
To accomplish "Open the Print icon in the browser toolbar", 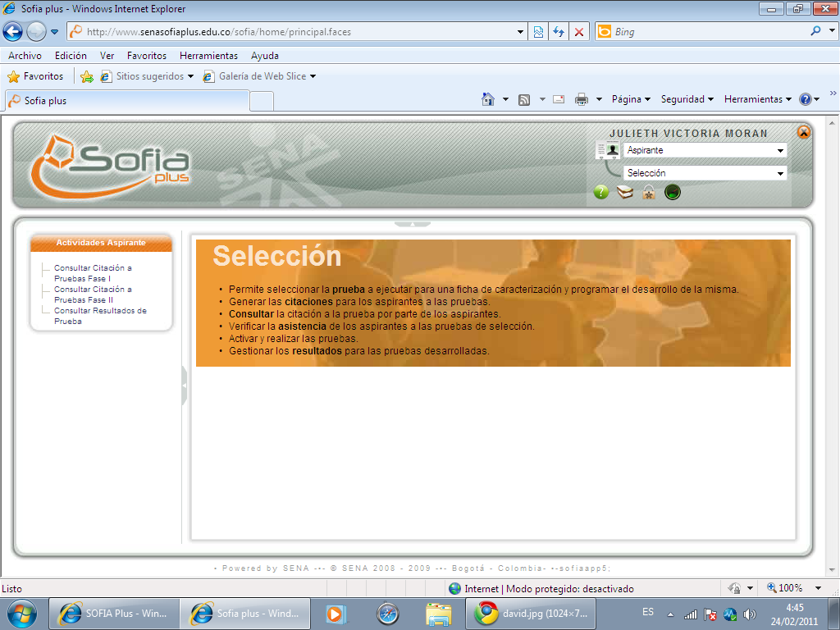I will [x=584, y=98].
